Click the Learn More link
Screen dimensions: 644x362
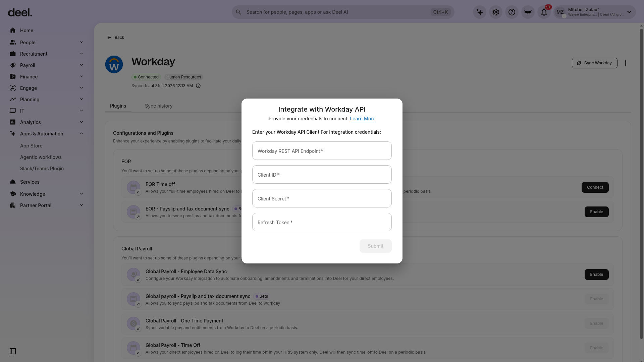click(363, 119)
